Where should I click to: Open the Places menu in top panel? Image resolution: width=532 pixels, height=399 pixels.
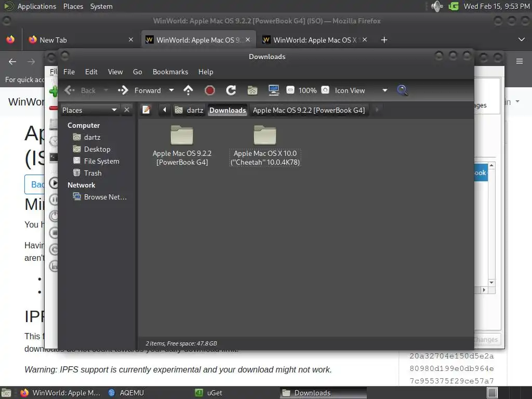(73, 6)
